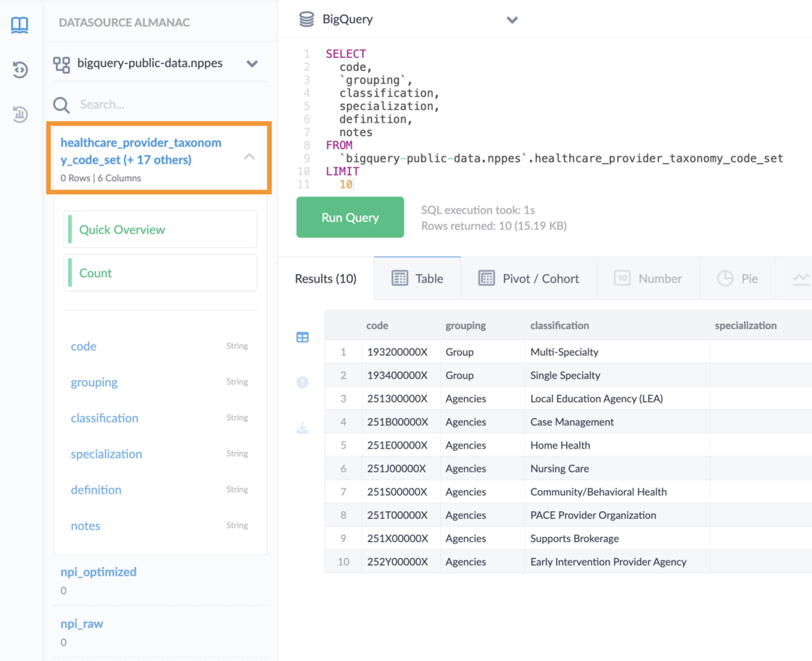Open query history icon in sidebar
Image resolution: width=812 pixels, height=661 pixels.
point(20,70)
